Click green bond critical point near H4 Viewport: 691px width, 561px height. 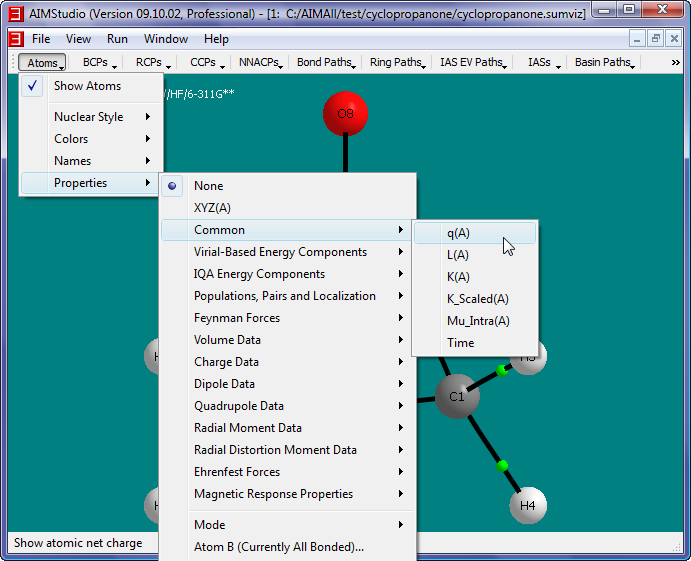point(502,465)
